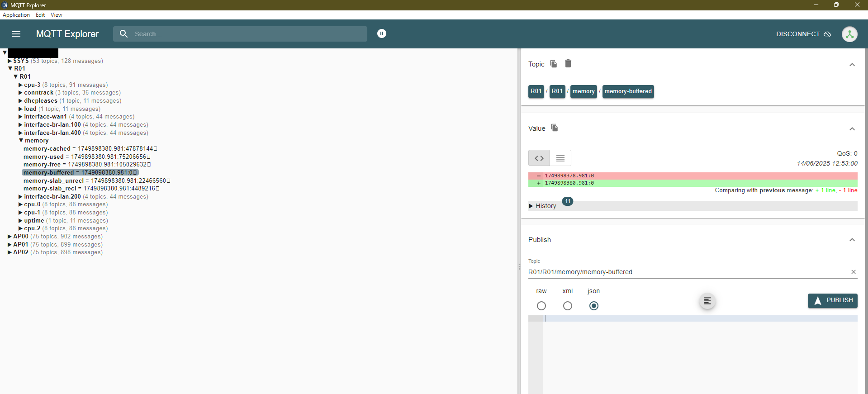This screenshot has height=394, width=868.
Task: Click the memory topic breadcrumb chip
Action: [x=583, y=91]
